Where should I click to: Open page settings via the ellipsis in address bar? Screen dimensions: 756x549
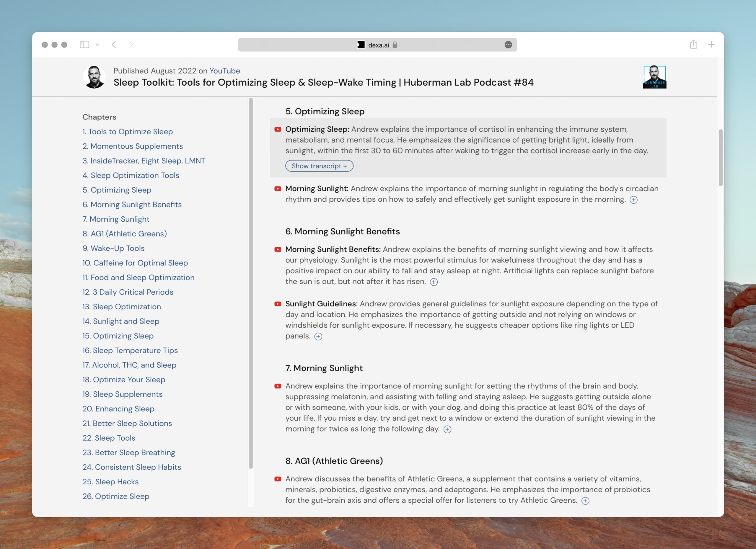click(x=508, y=45)
